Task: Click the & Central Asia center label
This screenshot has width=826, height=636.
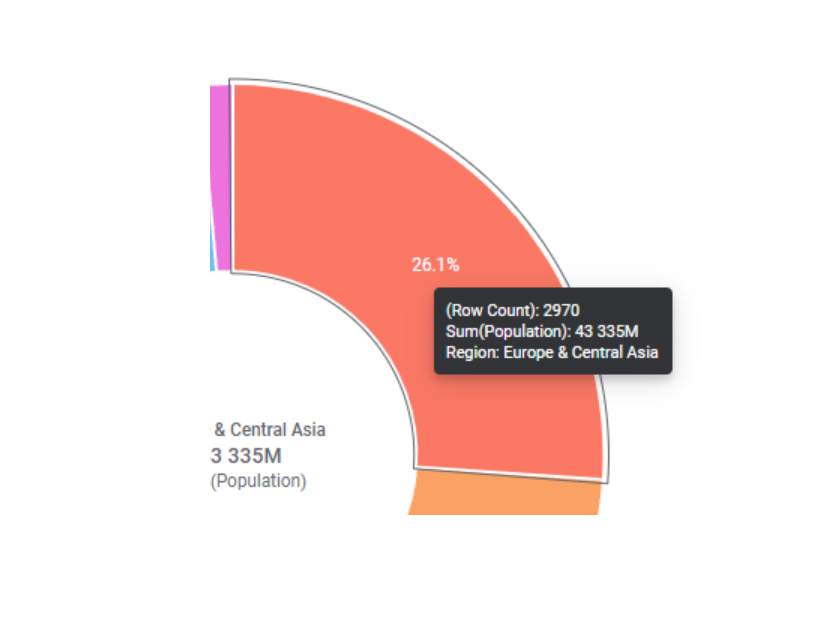Action: pos(270,430)
